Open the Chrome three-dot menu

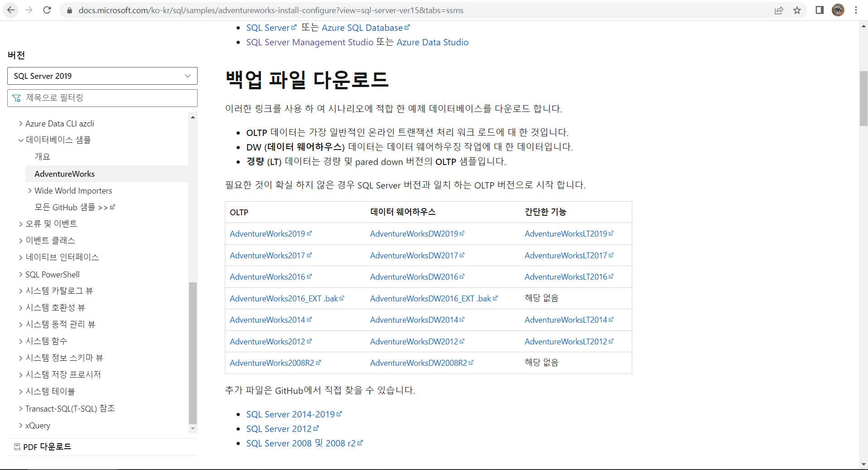[x=856, y=10]
